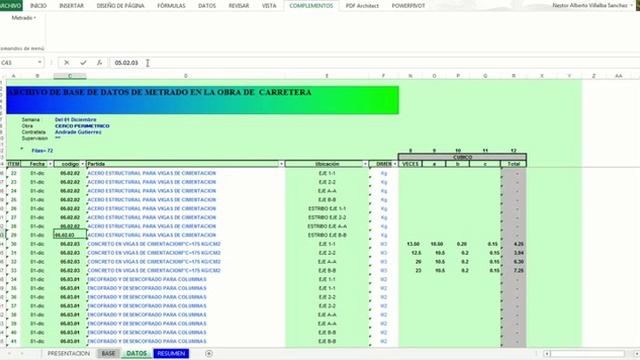Viewport: 640px width, 360px height.
Task: Open the codigo column filter dropdown
Action: click(x=83, y=164)
